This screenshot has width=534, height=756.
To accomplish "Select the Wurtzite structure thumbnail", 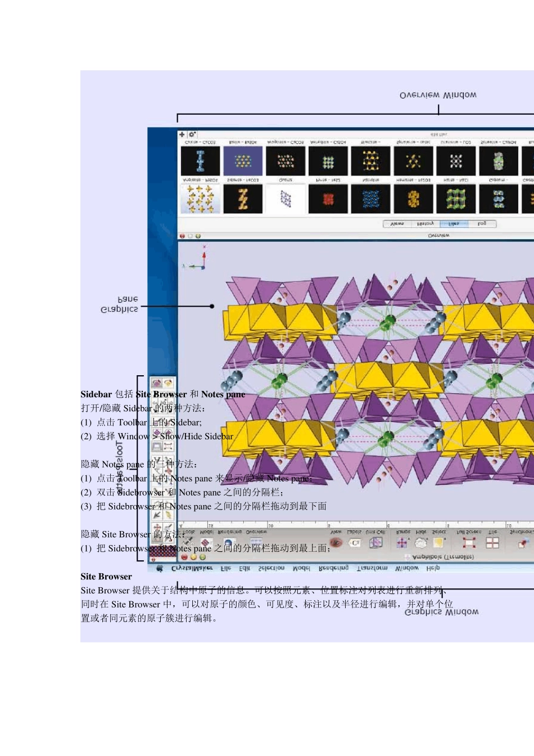I will 370,160.
